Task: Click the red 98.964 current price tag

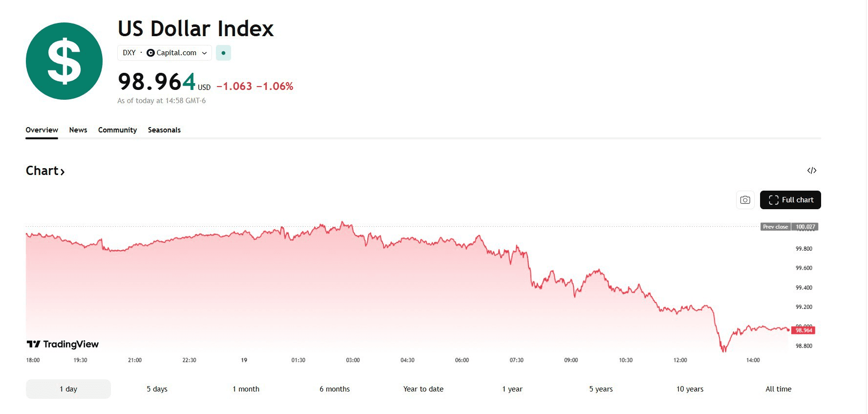Action: point(804,330)
